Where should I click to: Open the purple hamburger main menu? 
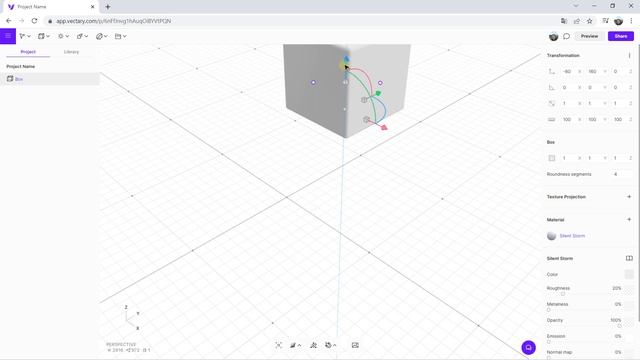click(x=8, y=36)
